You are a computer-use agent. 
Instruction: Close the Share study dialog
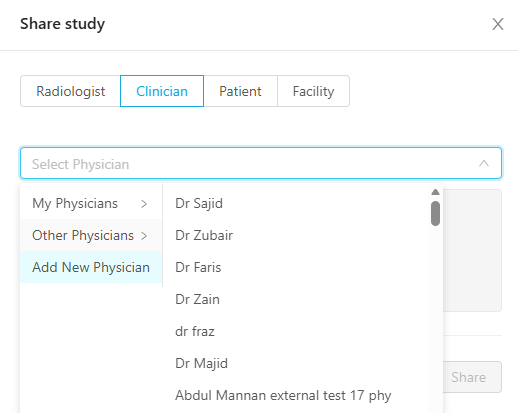498,24
